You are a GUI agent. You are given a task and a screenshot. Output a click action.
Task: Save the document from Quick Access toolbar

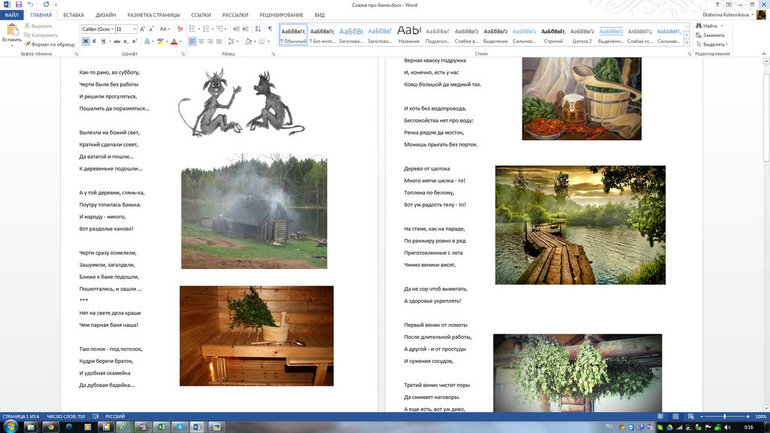point(19,5)
